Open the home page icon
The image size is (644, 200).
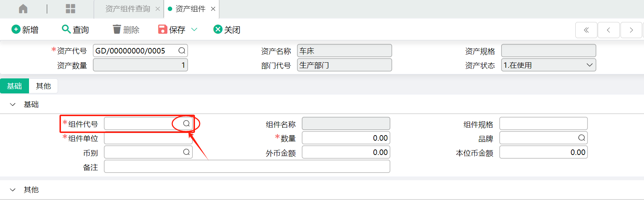(x=23, y=9)
